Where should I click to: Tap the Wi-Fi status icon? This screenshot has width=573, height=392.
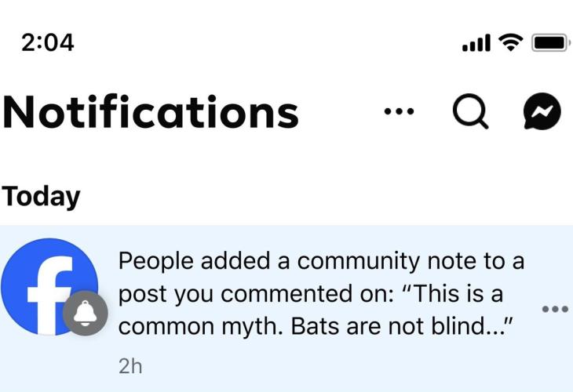coord(513,42)
